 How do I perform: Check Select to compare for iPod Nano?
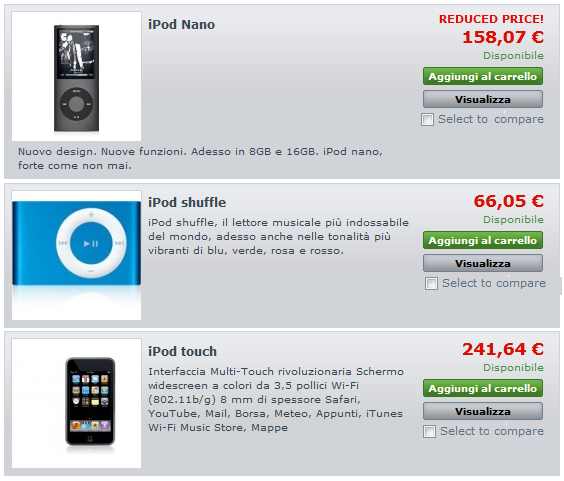(x=427, y=119)
